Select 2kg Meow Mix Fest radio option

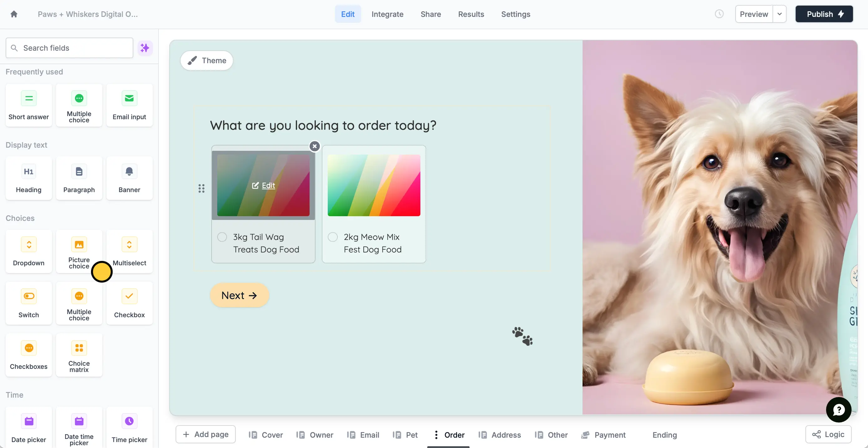pos(332,237)
